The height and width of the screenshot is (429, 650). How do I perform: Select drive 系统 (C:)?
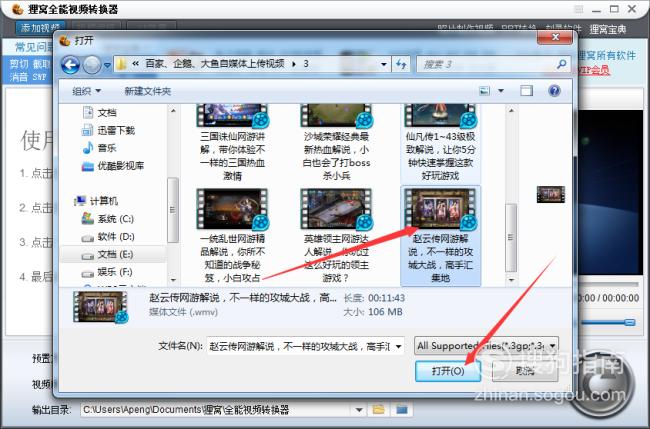pyautogui.click(x=108, y=219)
